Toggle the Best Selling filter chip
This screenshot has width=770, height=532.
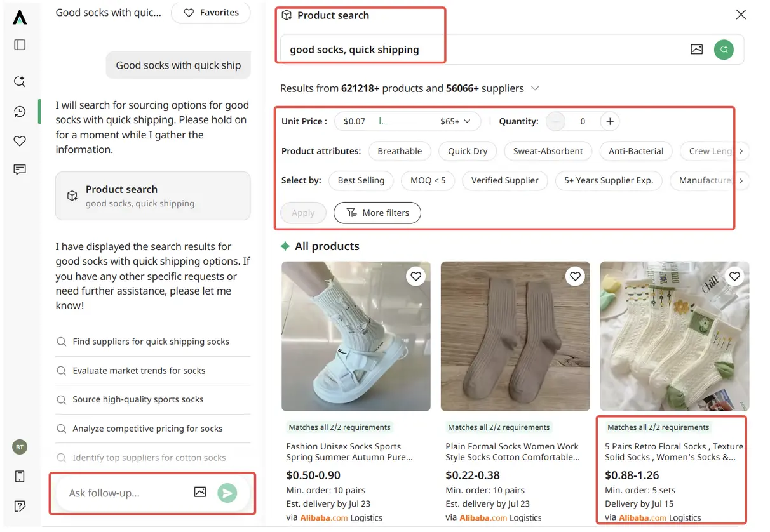361,180
